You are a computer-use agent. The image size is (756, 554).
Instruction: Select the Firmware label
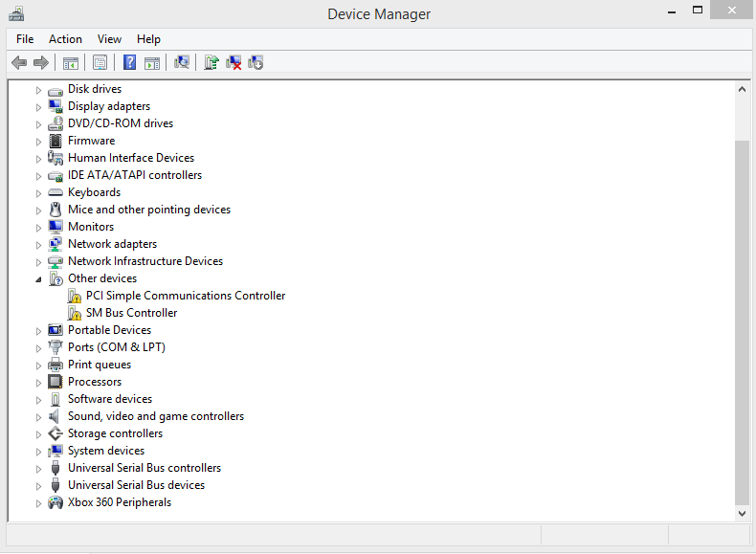click(x=92, y=141)
